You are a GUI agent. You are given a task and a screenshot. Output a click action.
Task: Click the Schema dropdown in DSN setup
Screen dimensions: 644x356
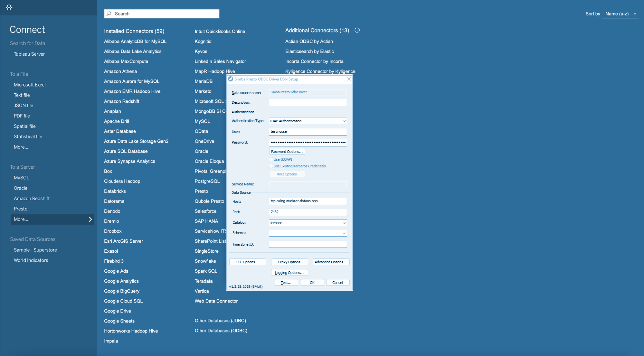(x=308, y=233)
